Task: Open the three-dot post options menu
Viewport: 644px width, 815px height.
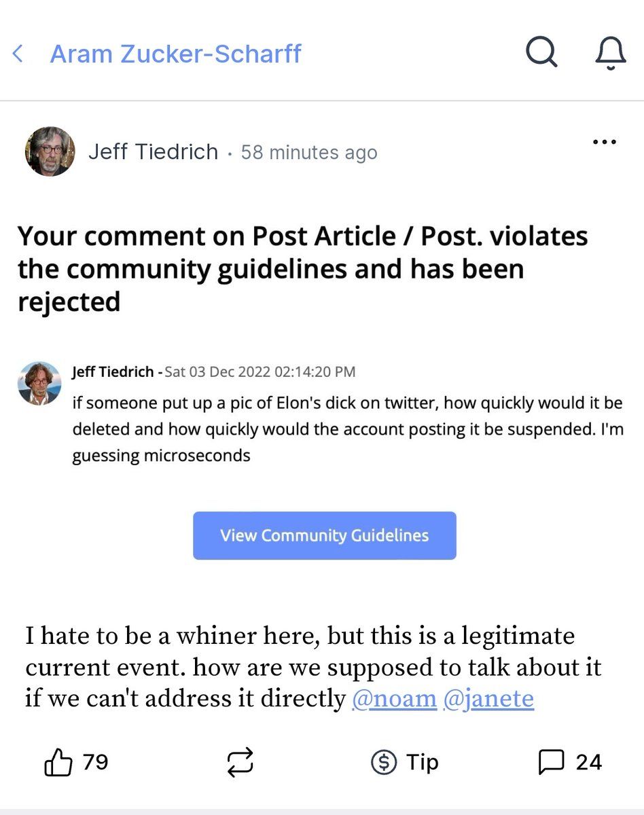Action: click(605, 143)
